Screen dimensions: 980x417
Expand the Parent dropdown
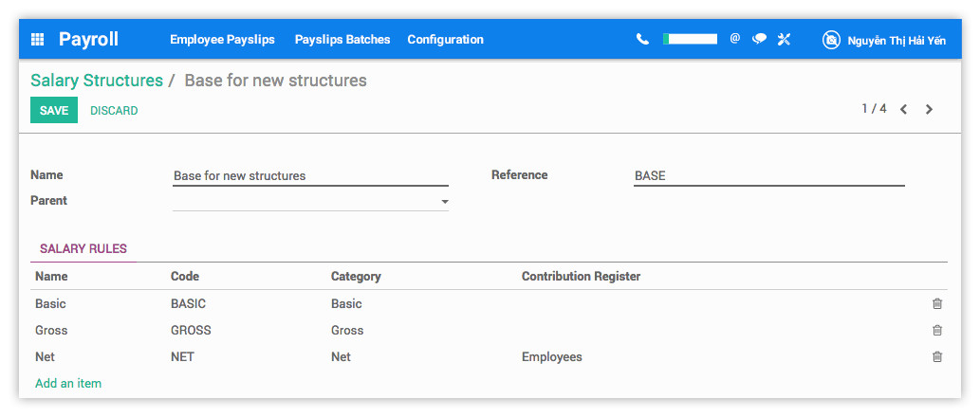(444, 202)
